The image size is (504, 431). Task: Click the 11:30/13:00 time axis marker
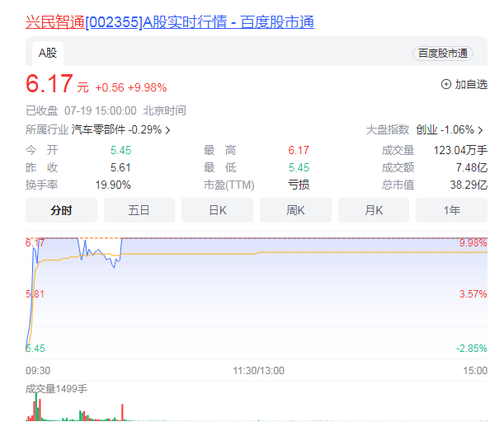tap(258, 371)
